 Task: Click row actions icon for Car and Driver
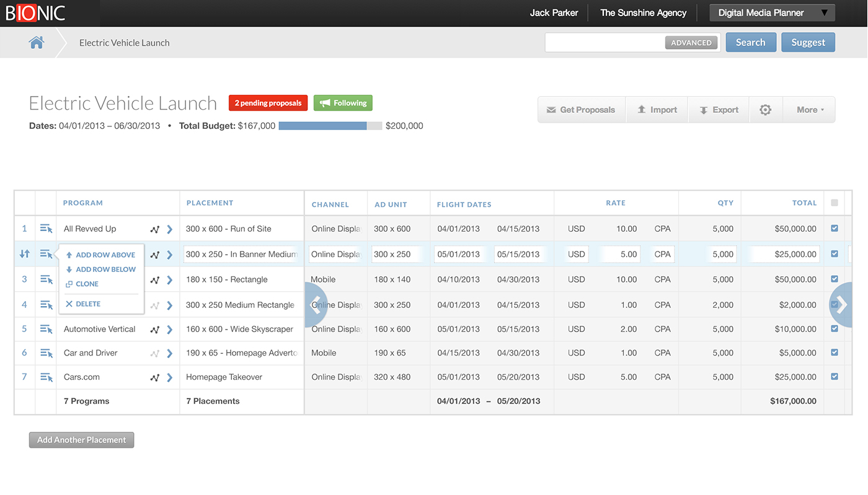pos(46,353)
